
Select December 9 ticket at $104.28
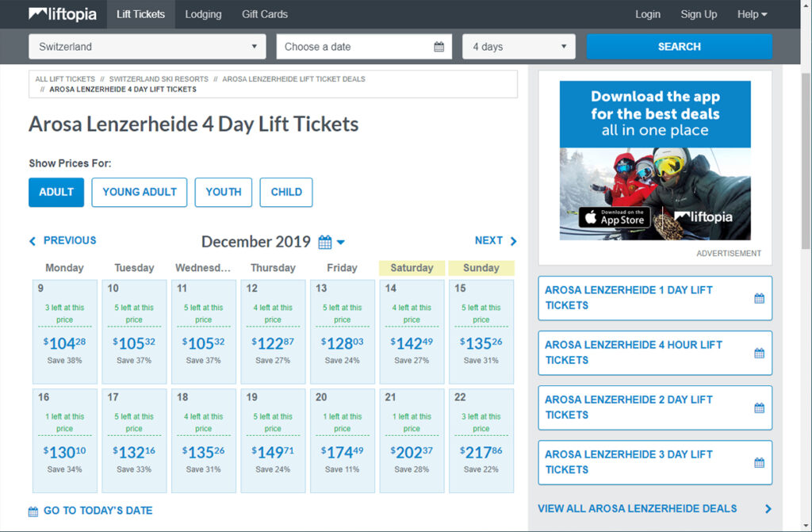65,331
